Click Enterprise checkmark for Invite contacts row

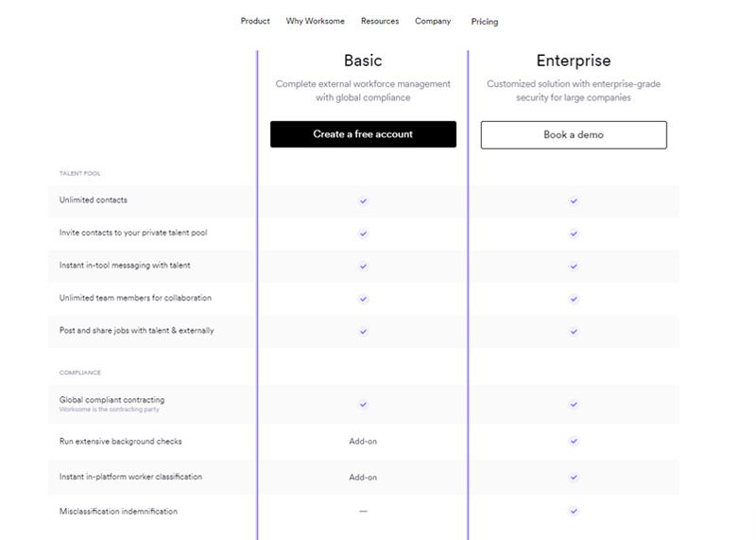tap(574, 233)
